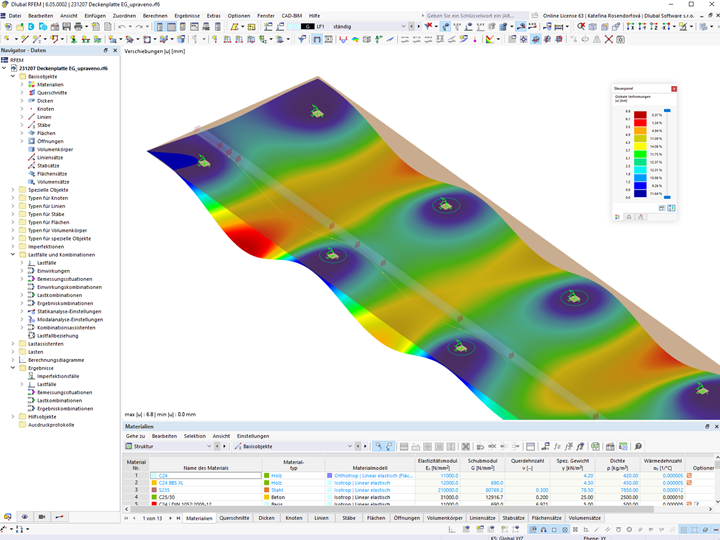Open file via the folder icon
The width and height of the screenshot is (720, 540).
click(20, 27)
